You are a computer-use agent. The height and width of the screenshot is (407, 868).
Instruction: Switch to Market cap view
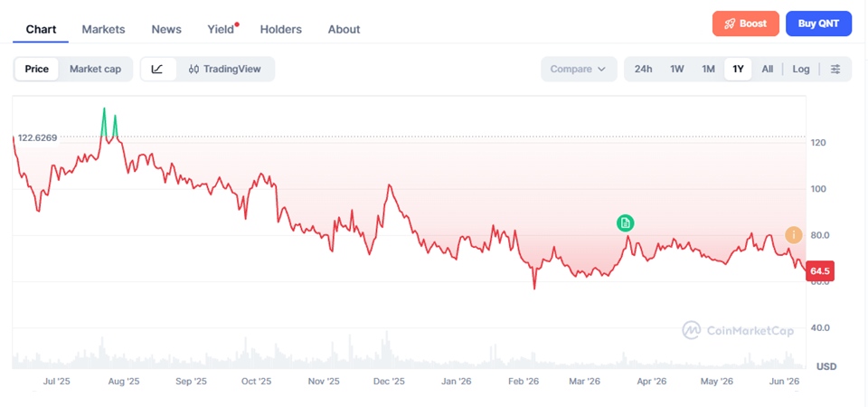[95, 70]
